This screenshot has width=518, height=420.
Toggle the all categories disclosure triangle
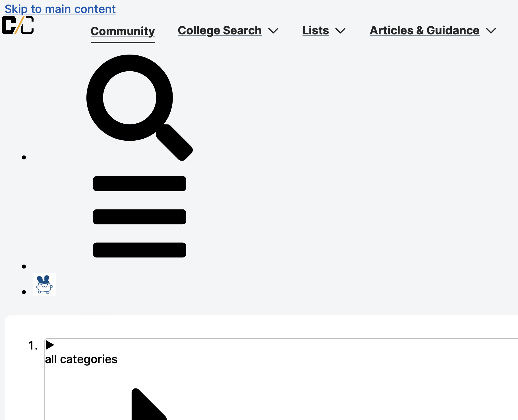50,345
